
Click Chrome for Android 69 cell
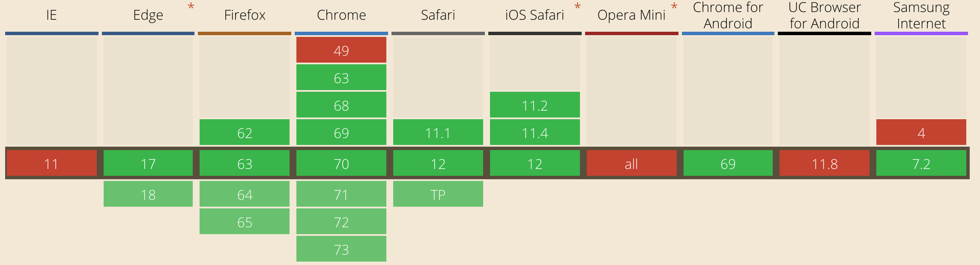click(728, 163)
